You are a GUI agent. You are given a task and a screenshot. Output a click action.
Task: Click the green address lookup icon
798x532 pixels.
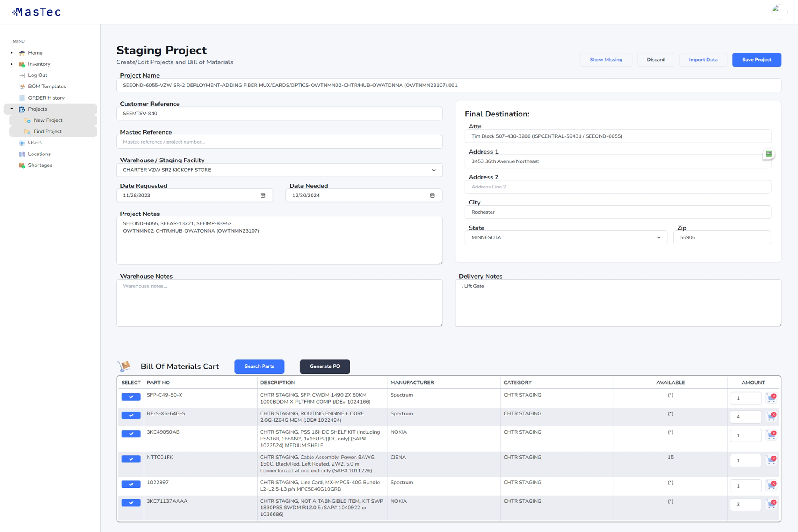tap(769, 154)
